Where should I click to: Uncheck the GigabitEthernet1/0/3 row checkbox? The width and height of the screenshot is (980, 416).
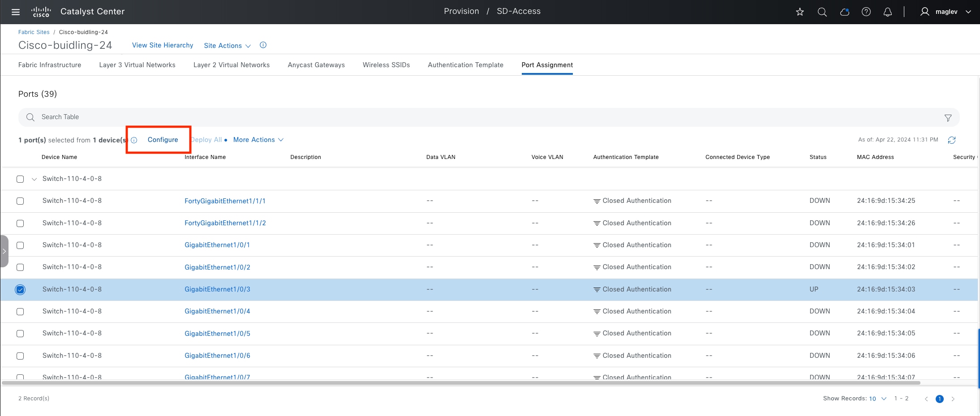click(20, 290)
